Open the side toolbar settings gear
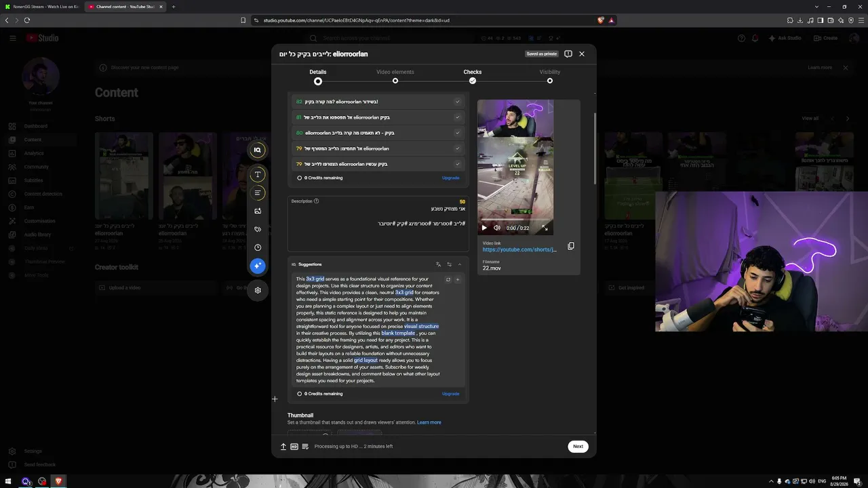The height and width of the screenshot is (488, 868). [258, 290]
